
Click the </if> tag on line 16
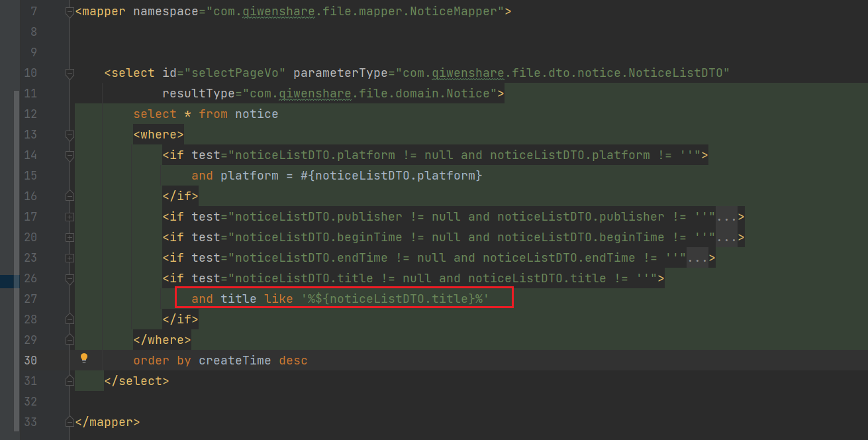[x=180, y=196]
